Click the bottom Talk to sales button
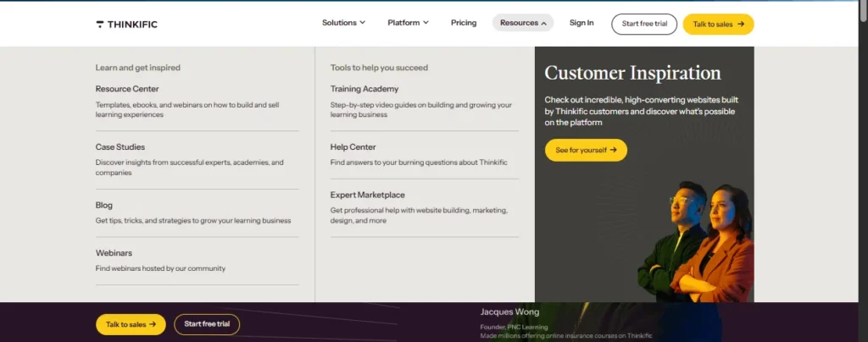The height and width of the screenshot is (342, 868). click(x=131, y=324)
